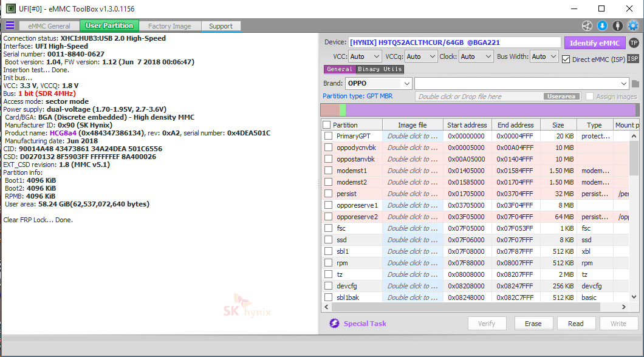This screenshot has width=644, height=357.
Task: Click the USB connector icon
Action: (618, 25)
